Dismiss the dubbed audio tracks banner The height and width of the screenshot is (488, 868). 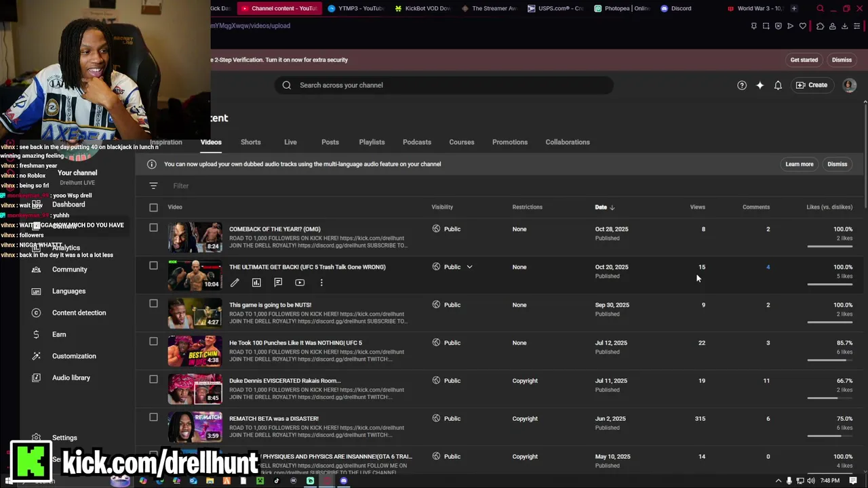tap(837, 164)
